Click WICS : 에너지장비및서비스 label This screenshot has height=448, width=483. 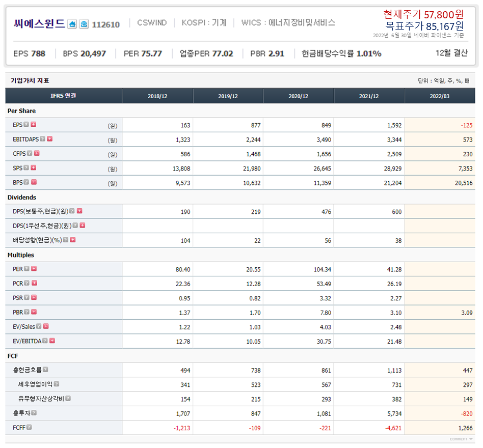(x=288, y=22)
